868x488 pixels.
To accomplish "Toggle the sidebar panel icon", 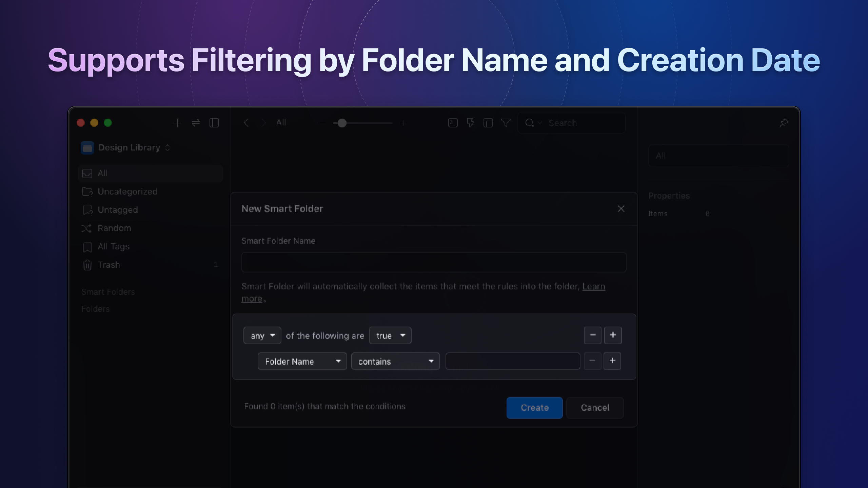I will pos(214,123).
